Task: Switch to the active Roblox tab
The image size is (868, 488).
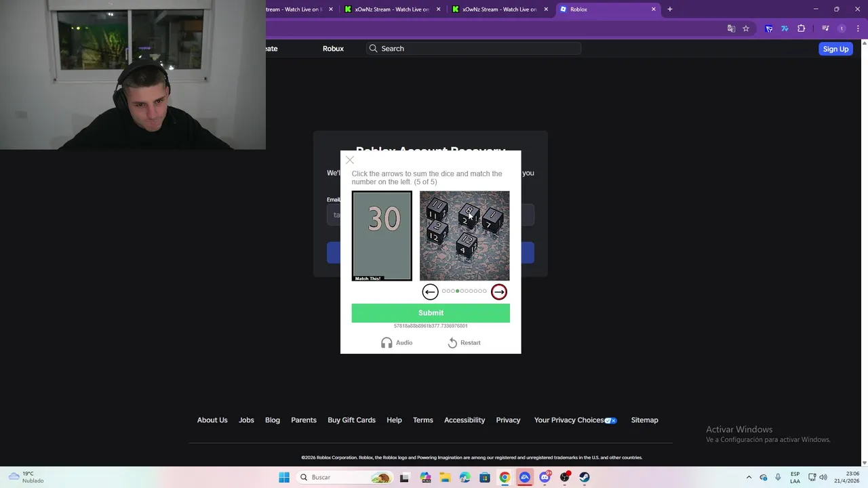Action: [x=608, y=9]
